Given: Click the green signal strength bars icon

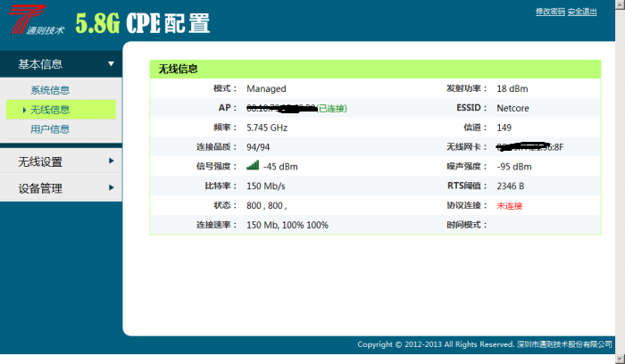Looking at the screenshot, I should (253, 165).
